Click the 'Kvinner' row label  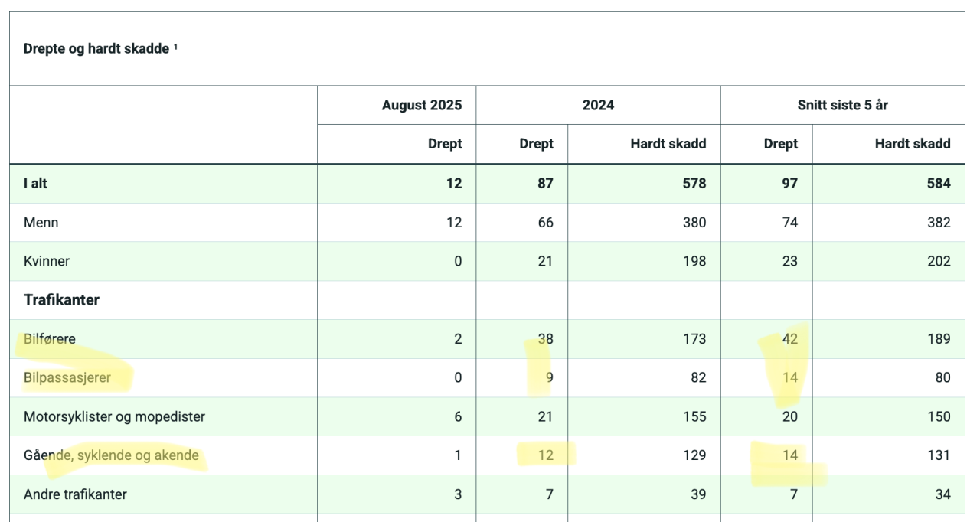coord(45,261)
